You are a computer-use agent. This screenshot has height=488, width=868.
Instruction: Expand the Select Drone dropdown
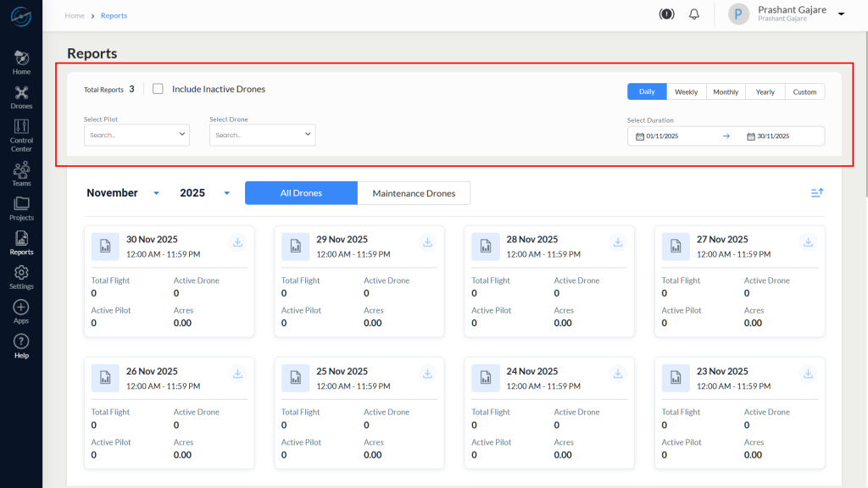[261, 134]
